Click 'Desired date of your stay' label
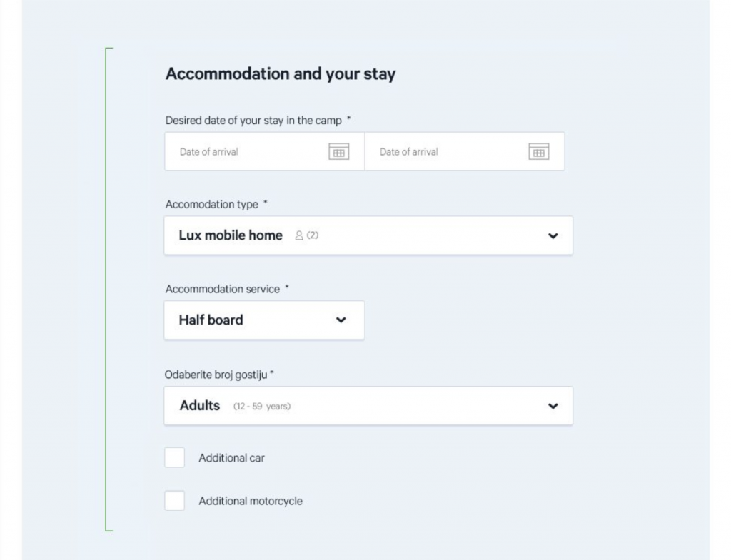This screenshot has width=731, height=560. (253, 121)
